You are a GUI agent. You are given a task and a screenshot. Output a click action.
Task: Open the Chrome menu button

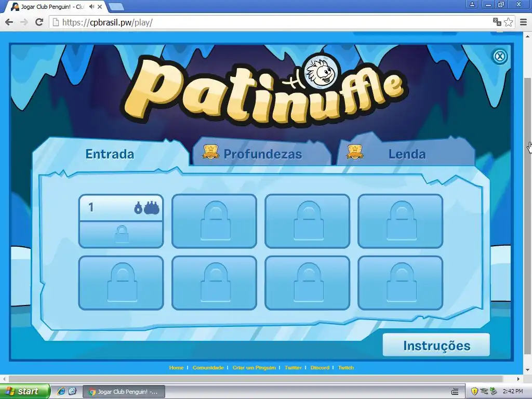click(524, 22)
